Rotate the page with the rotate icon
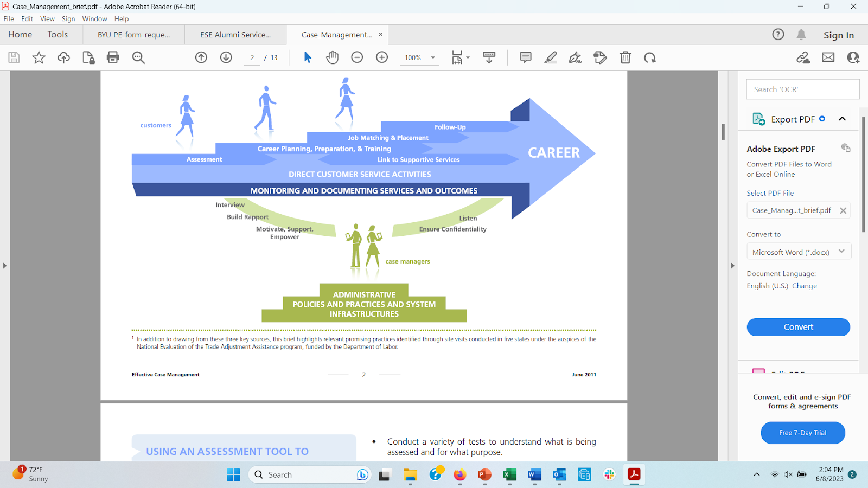 (x=650, y=57)
